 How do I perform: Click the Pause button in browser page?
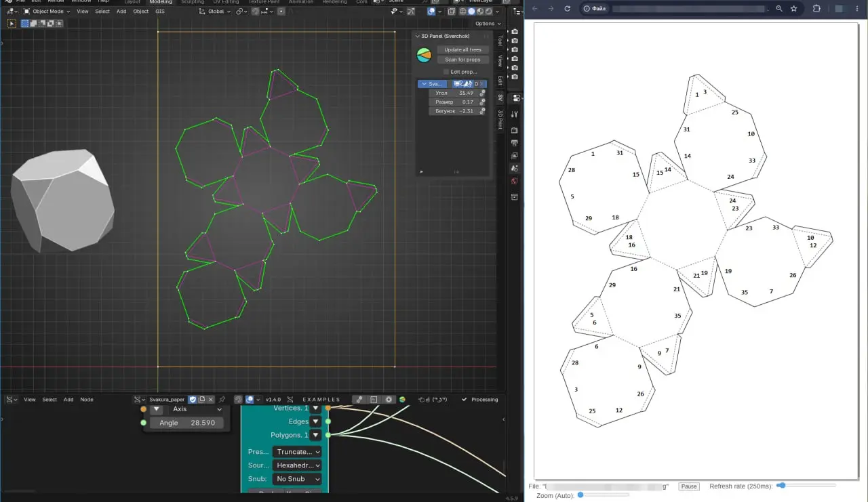(x=689, y=486)
